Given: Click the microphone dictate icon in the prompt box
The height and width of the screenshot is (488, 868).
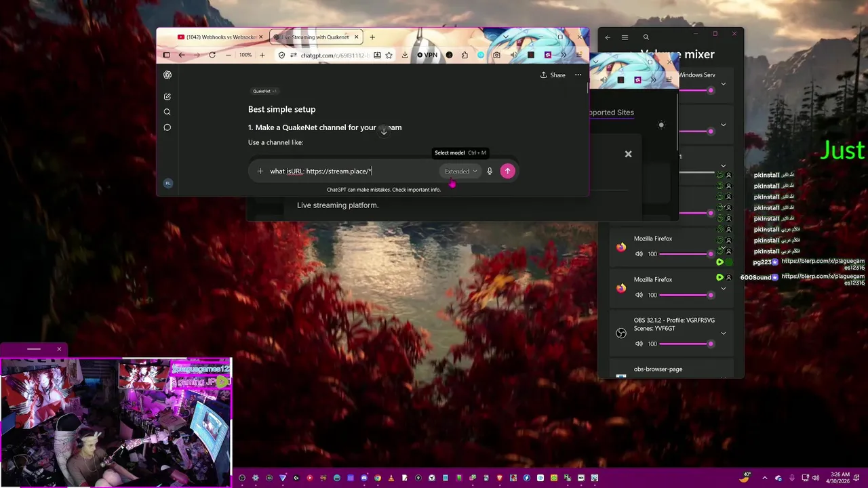Looking at the screenshot, I should coord(490,171).
